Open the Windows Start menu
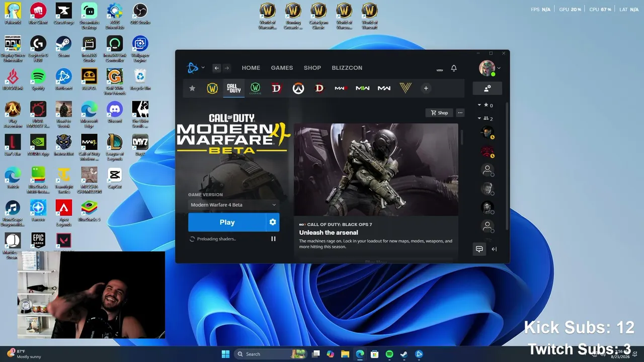This screenshot has width=644, height=362. [225, 354]
